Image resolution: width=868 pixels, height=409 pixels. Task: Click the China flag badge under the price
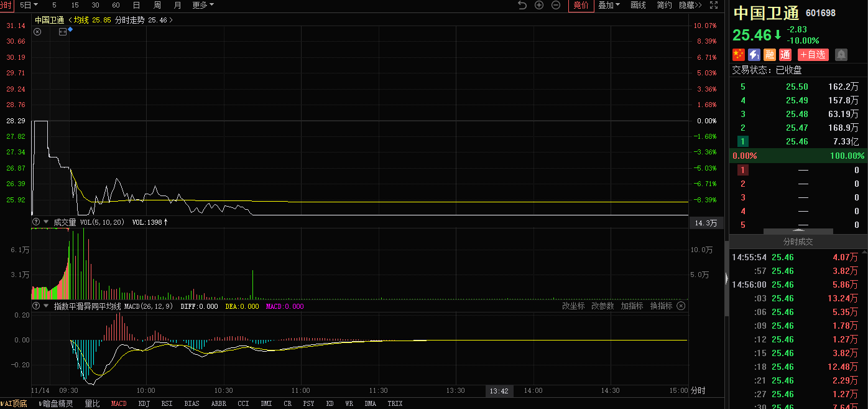click(x=739, y=54)
